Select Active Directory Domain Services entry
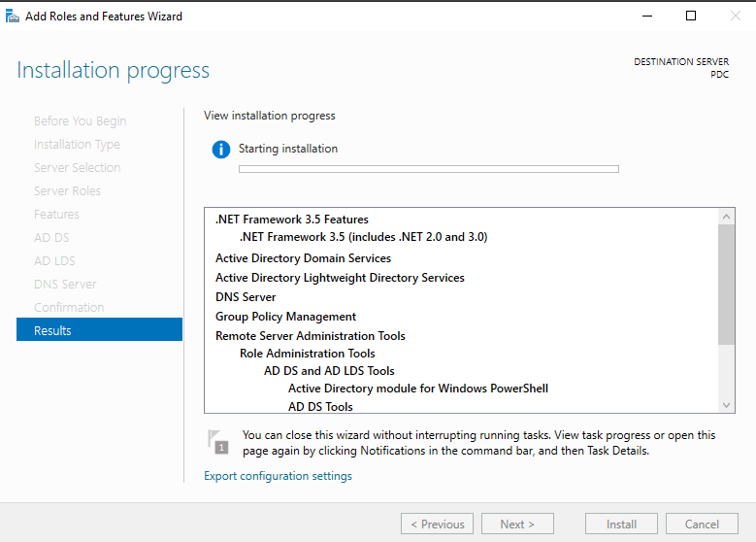This screenshot has width=756, height=542. (303, 258)
